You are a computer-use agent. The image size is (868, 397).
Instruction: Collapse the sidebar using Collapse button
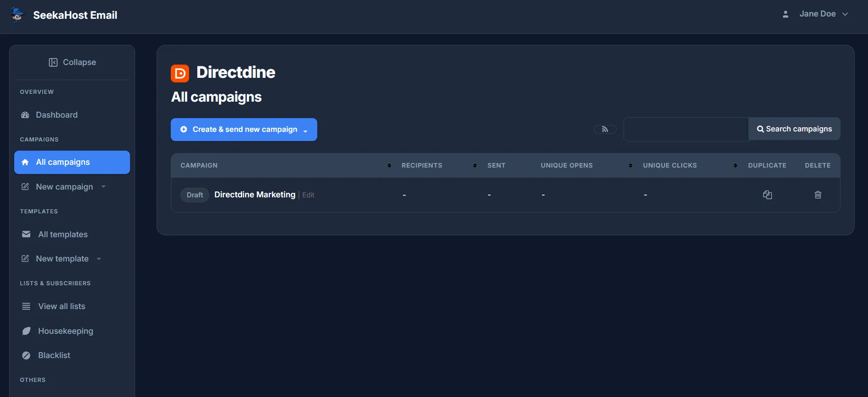click(72, 62)
